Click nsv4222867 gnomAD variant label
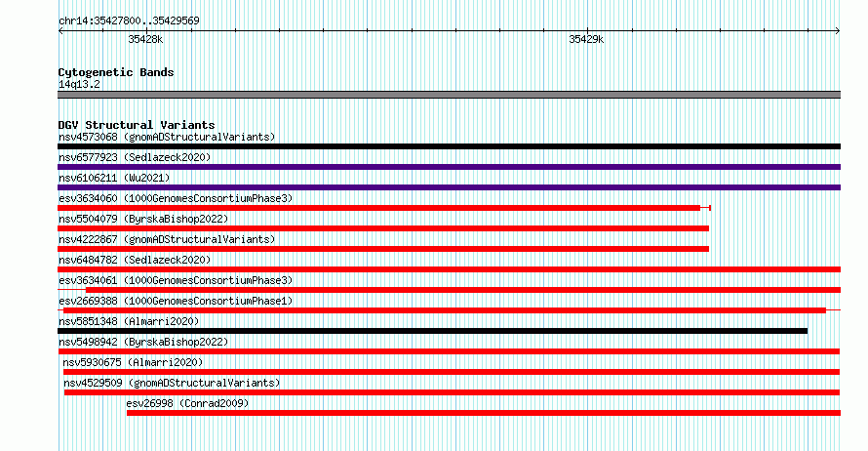Image resolution: width=868 pixels, height=451 pixels. [167, 239]
